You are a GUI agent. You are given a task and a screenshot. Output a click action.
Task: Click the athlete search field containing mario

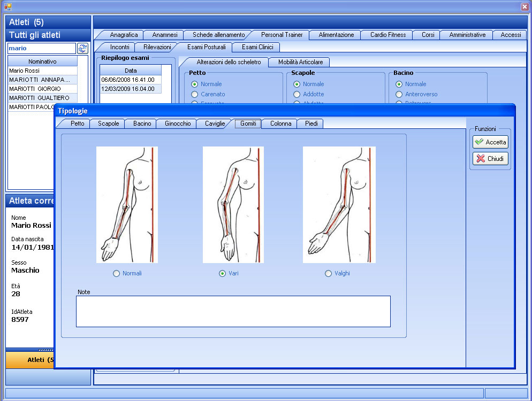(41, 48)
